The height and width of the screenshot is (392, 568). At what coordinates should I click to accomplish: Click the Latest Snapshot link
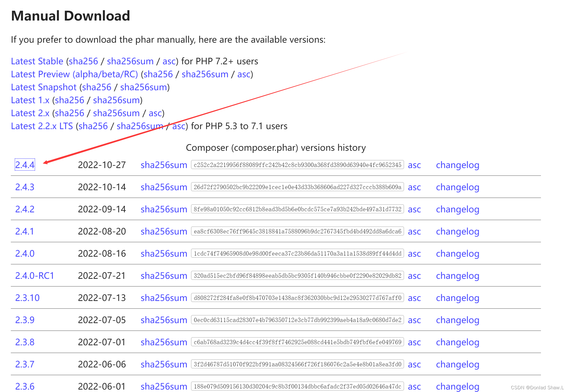[44, 87]
